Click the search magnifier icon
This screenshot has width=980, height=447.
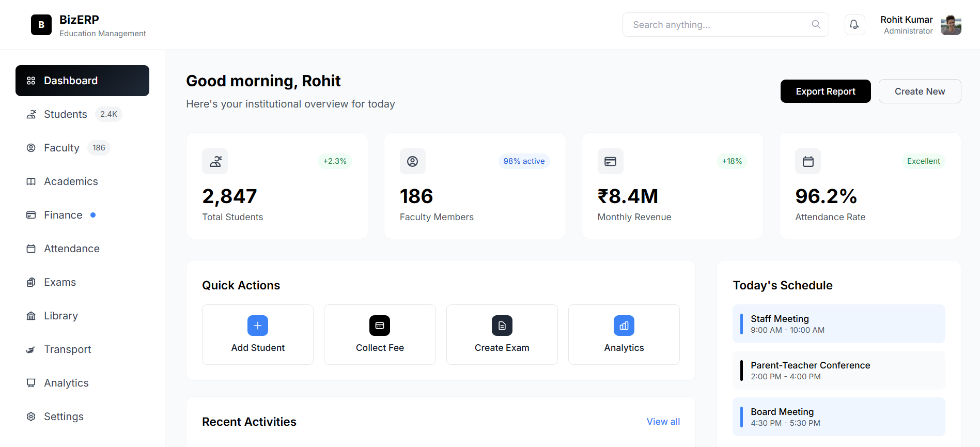(816, 24)
